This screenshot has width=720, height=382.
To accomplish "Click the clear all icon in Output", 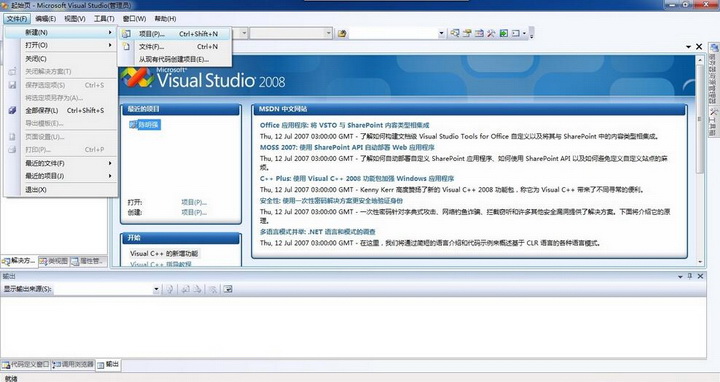I will [213, 289].
